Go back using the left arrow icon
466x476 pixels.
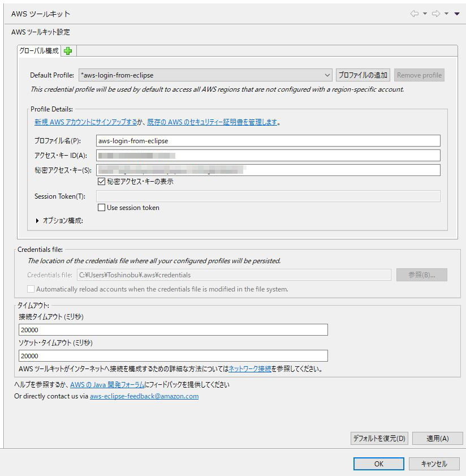tap(414, 14)
